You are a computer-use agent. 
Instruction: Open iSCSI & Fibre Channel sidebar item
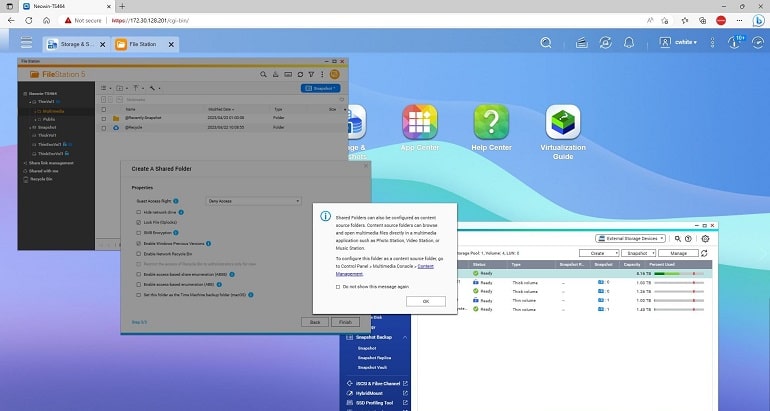coord(377,384)
